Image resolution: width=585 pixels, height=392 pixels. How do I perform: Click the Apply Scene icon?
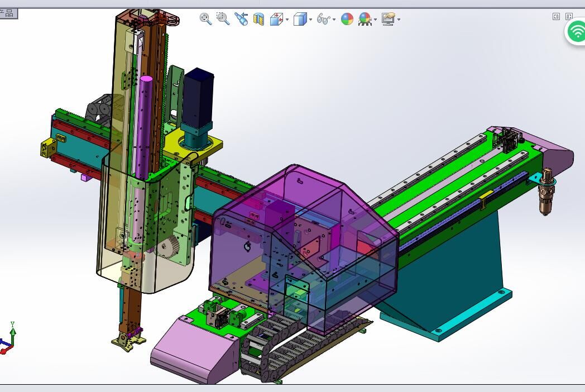365,19
